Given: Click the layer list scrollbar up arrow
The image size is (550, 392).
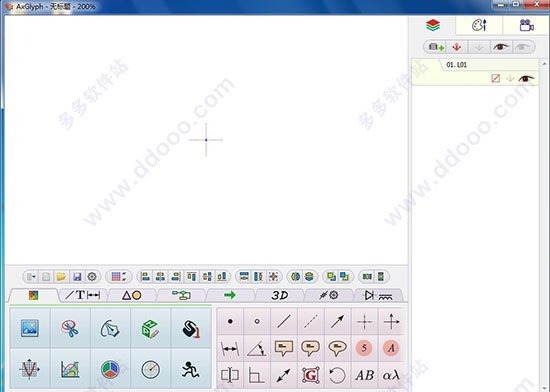Looking at the screenshot, I should (544, 64).
